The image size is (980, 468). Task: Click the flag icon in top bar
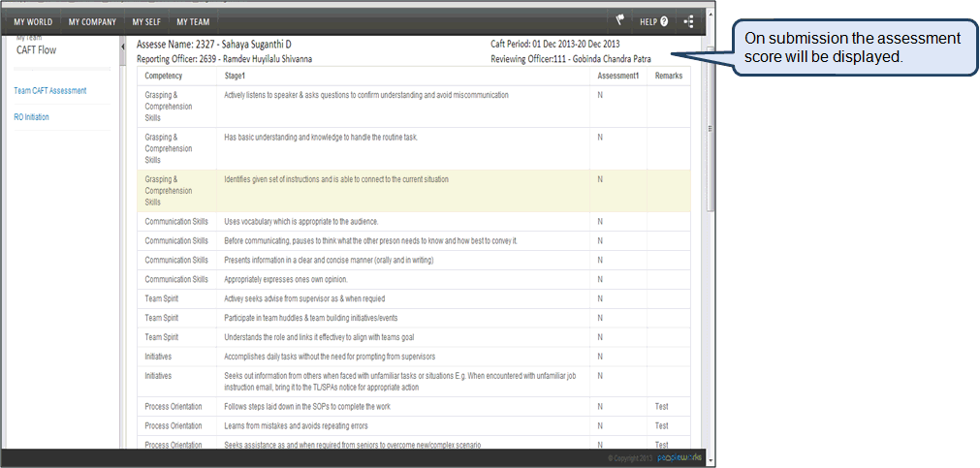tap(620, 21)
